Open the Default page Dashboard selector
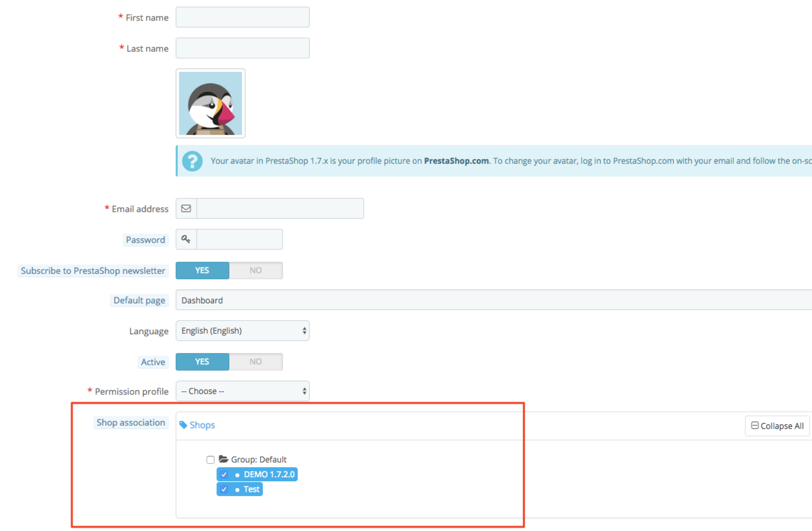Image resolution: width=812 pixels, height=531 pixels. point(491,300)
